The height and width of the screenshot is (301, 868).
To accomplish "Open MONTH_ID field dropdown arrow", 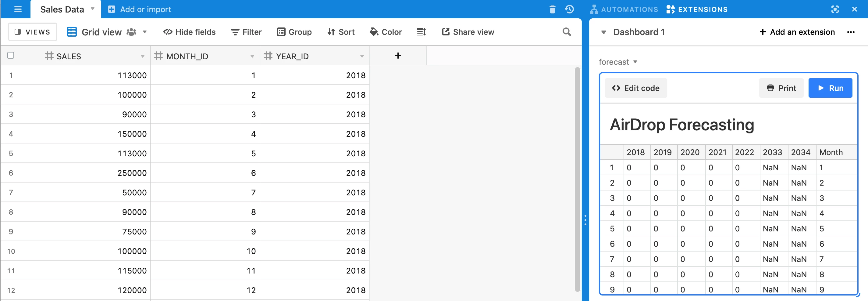I will [x=252, y=56].
